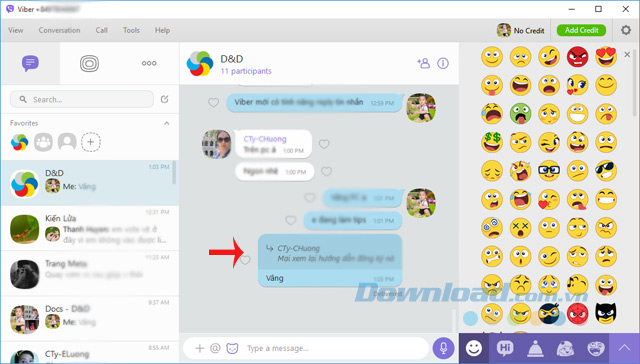Open the Docs - D&D conversation
This screenshot has width=640, height=364.
[x=89, y=318]
